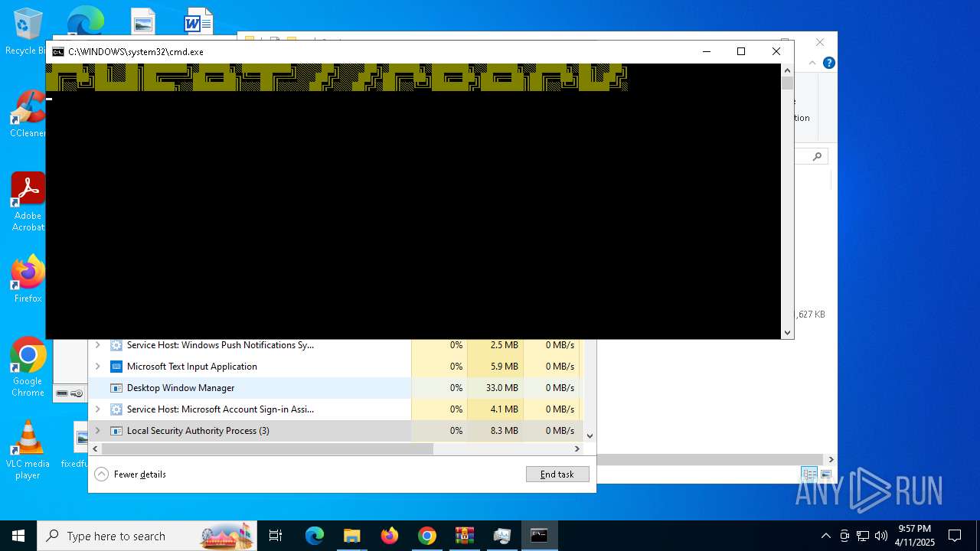
Task: Expand Microsoft Text Input Application row
Action: 97,367
